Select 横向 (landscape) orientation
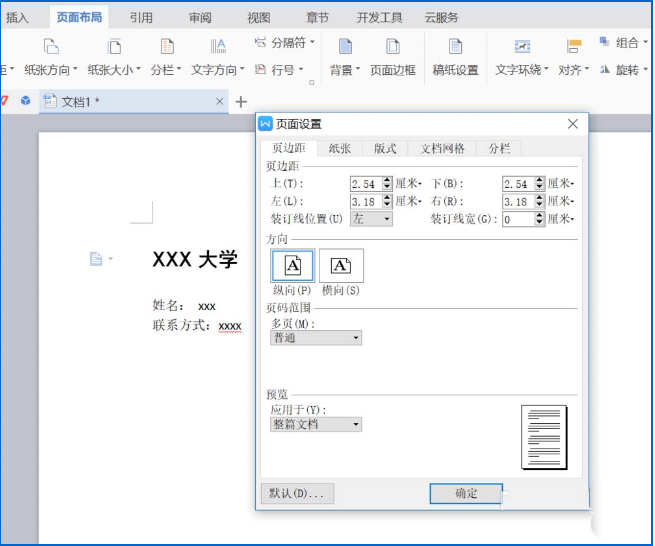655x546 pixels. click(x=341, y=265)
